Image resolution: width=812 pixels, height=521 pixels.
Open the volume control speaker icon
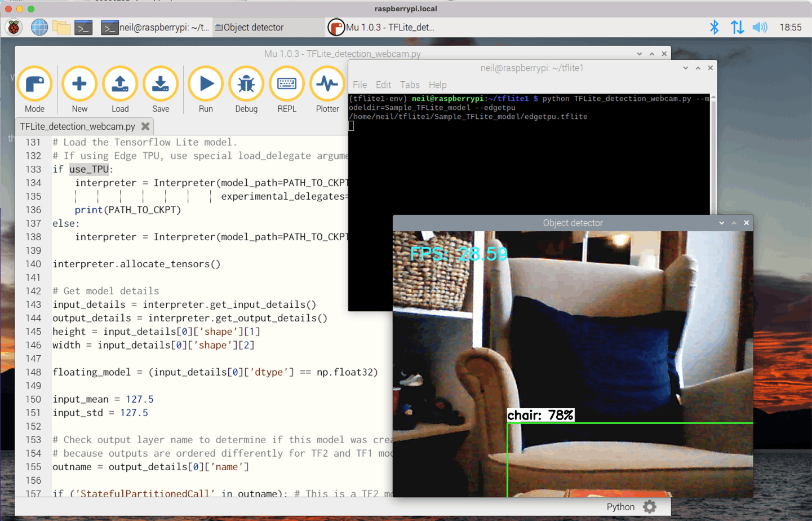click(x=760, y=27)
